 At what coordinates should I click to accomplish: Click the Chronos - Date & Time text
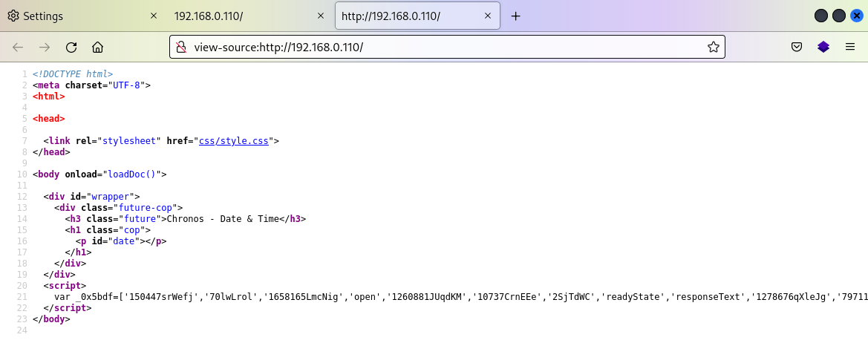[x=223, y=218]
